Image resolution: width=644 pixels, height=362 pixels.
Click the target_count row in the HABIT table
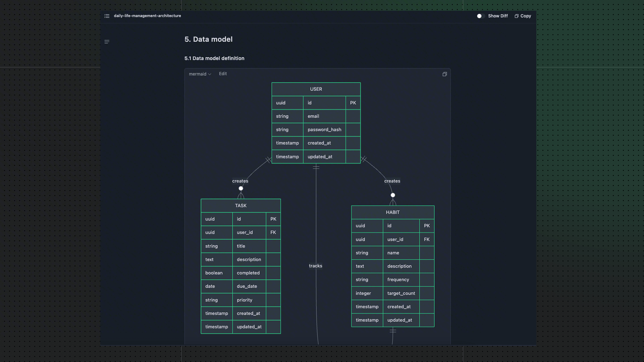click(401, 293)
